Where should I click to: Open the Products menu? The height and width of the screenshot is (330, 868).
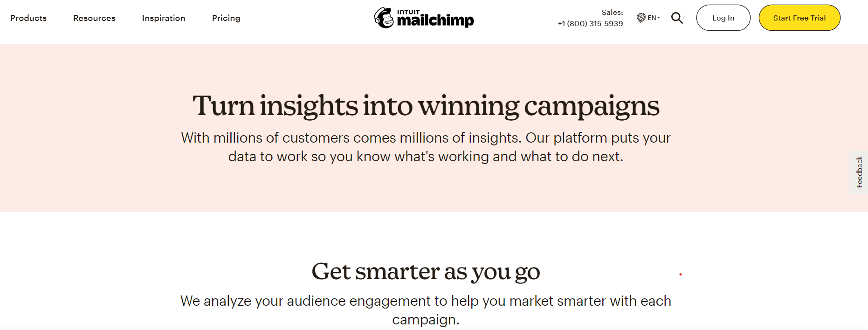[x=28, y=18]
